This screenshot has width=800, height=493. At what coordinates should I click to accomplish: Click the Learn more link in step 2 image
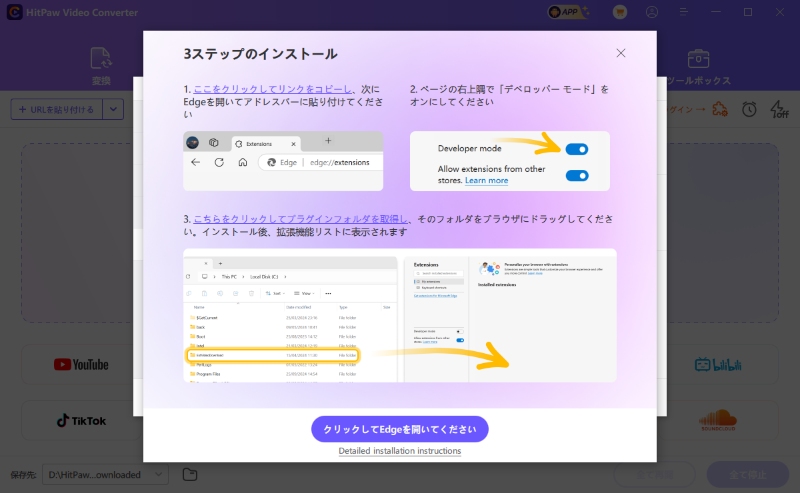(x=486, y=180)
